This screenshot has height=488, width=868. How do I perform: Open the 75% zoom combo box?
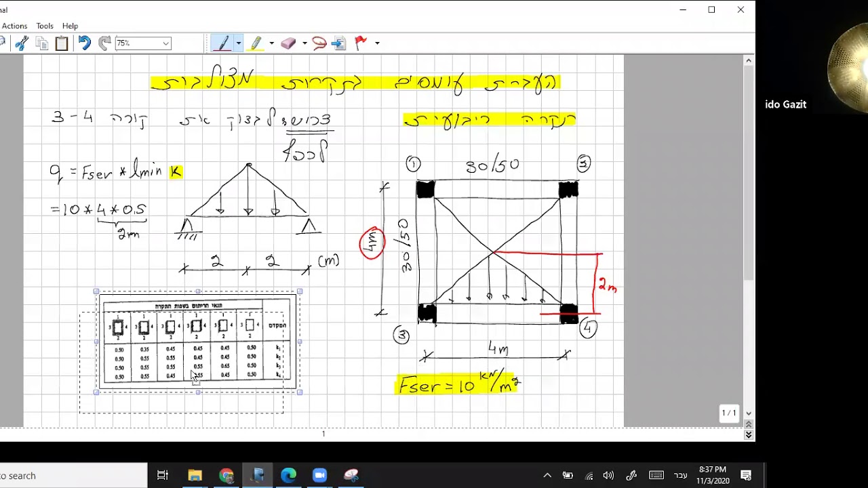click(143, 43)
